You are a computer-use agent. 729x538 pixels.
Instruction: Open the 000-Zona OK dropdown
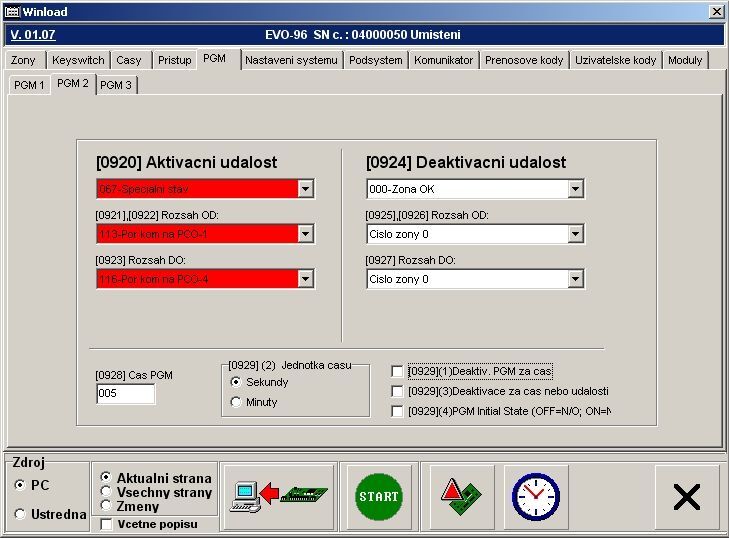(575, 189)
